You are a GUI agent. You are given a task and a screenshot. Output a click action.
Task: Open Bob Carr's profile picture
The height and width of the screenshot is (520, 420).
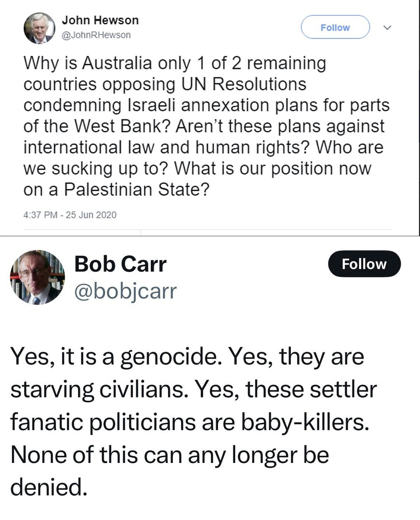point(37,277)
